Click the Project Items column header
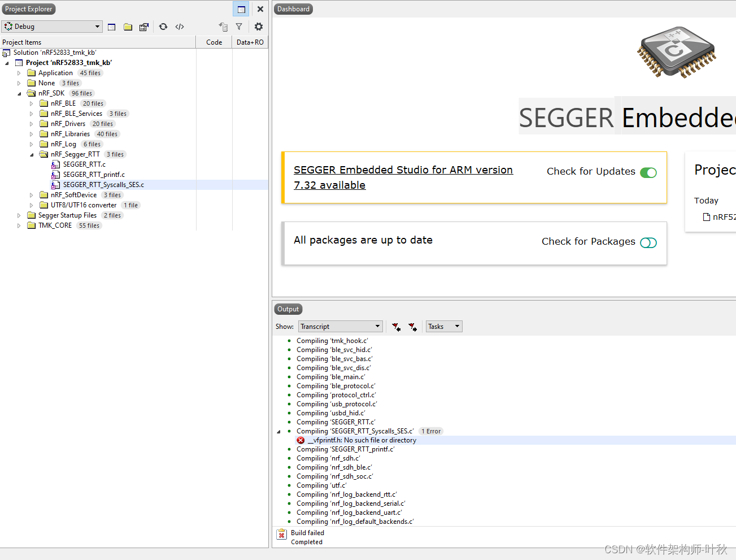This screenshot has height=560, width=736. pyautogui.click(x=98, y=42)
